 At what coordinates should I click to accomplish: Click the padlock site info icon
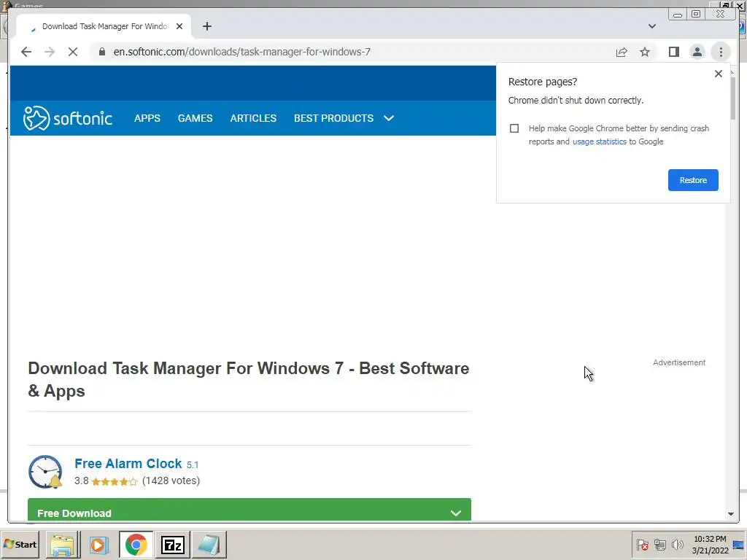(x=101, y=52)
